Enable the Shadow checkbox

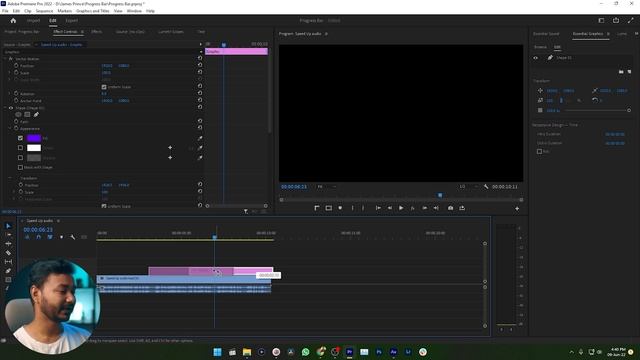20,158
